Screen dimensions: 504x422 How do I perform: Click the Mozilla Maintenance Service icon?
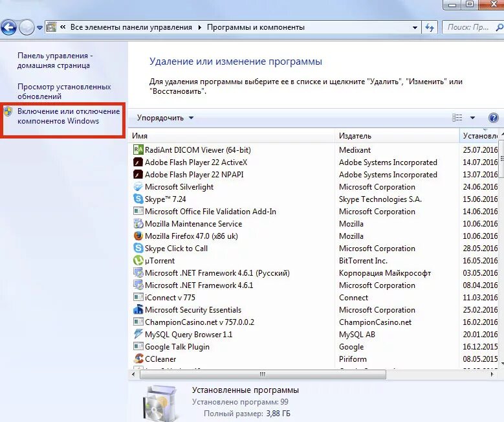point(138,223)
